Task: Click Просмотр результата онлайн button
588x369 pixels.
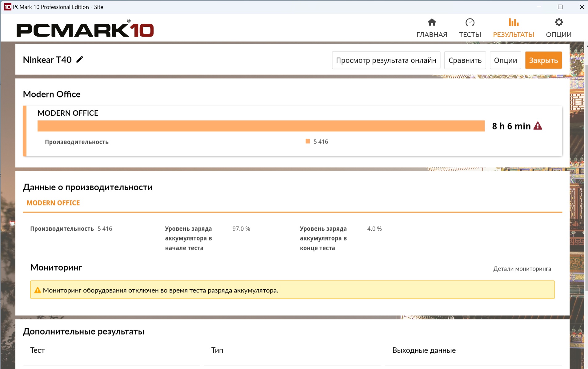Action: point(386,60)
